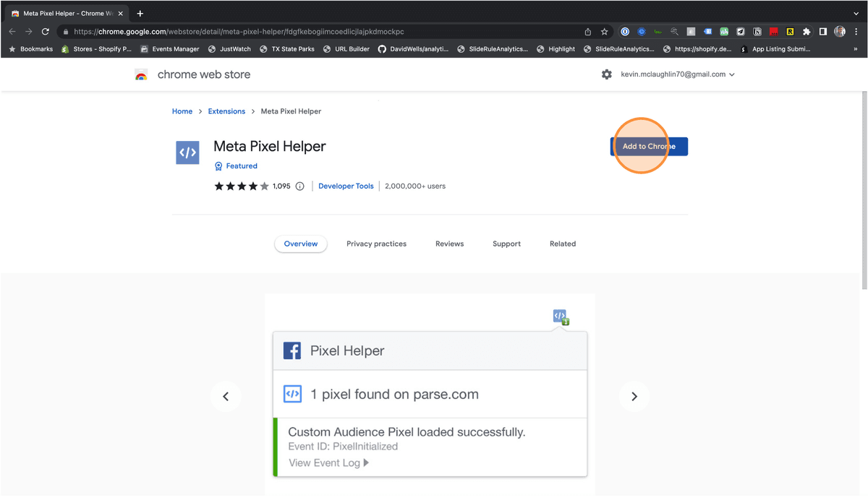The image size is (868, 503).
Task: Open the https://shopify.de... bookmark
Action: tap(697, 49)
